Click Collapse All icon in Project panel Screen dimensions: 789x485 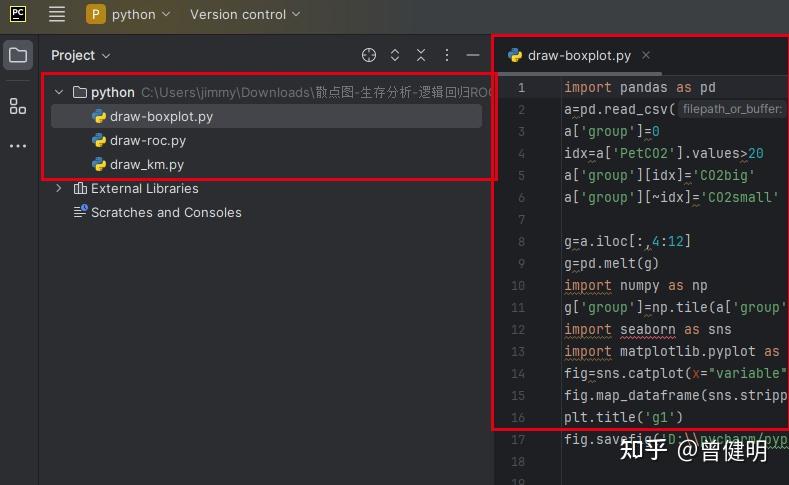tap(421, 55)
